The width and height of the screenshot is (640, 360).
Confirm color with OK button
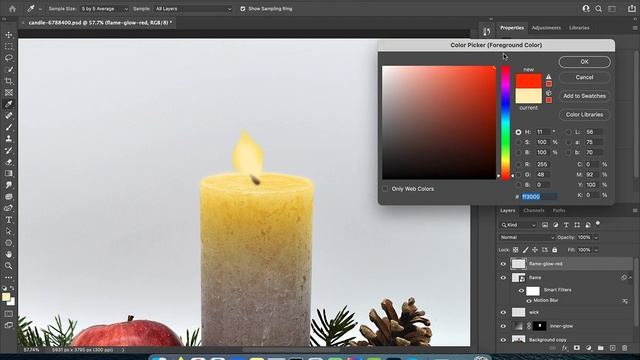point(584,62)
